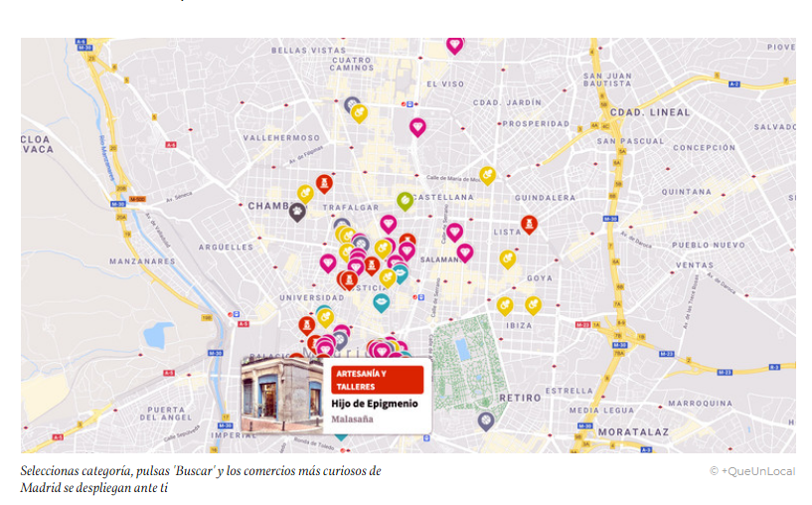Click the QUINTANA neighborhood label

tap(686, 192)
